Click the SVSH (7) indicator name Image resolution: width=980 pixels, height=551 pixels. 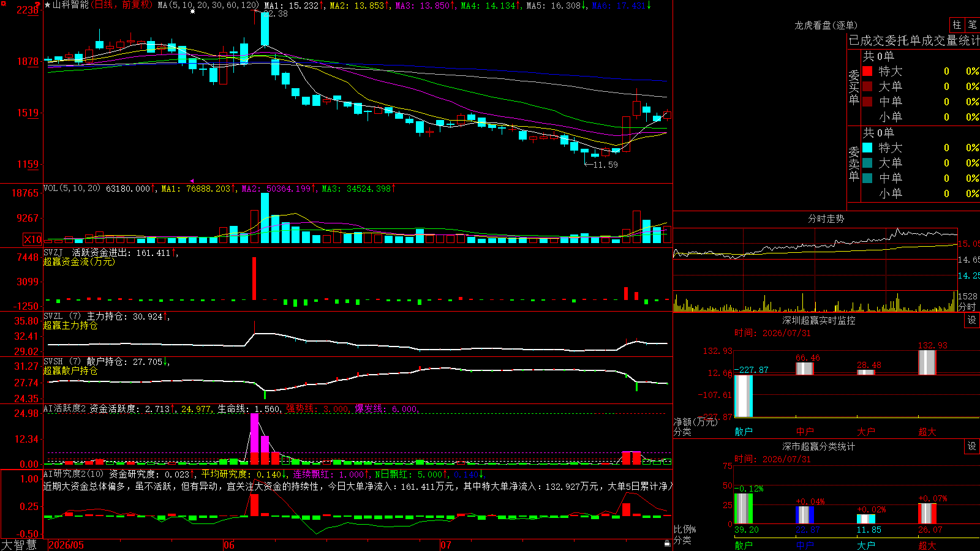click(x=62, y=361)
